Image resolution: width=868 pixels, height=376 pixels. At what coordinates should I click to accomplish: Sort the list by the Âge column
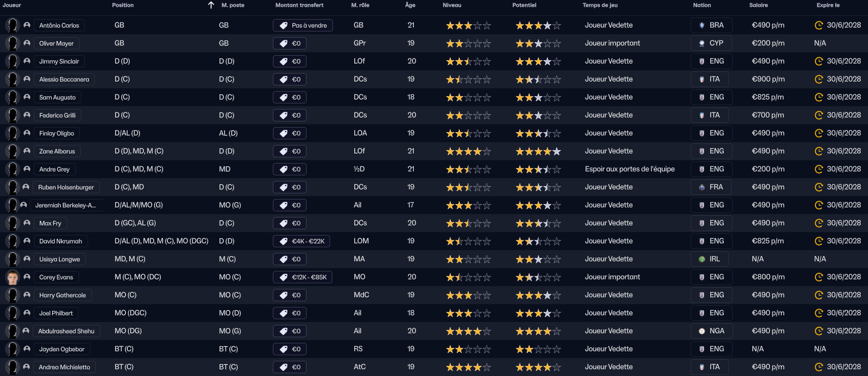tap(410, 5)
